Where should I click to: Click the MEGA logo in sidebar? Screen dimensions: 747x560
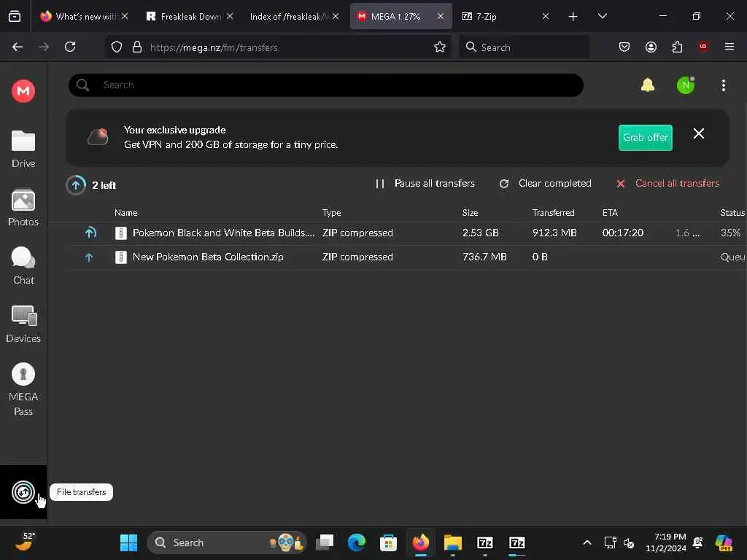(x=23, y=90)
